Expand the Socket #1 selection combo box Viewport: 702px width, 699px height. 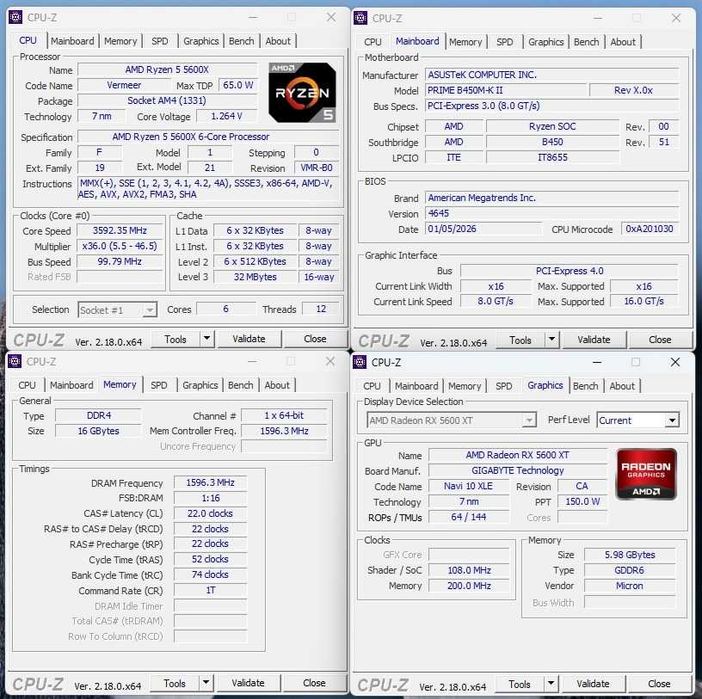coord(150,310)
